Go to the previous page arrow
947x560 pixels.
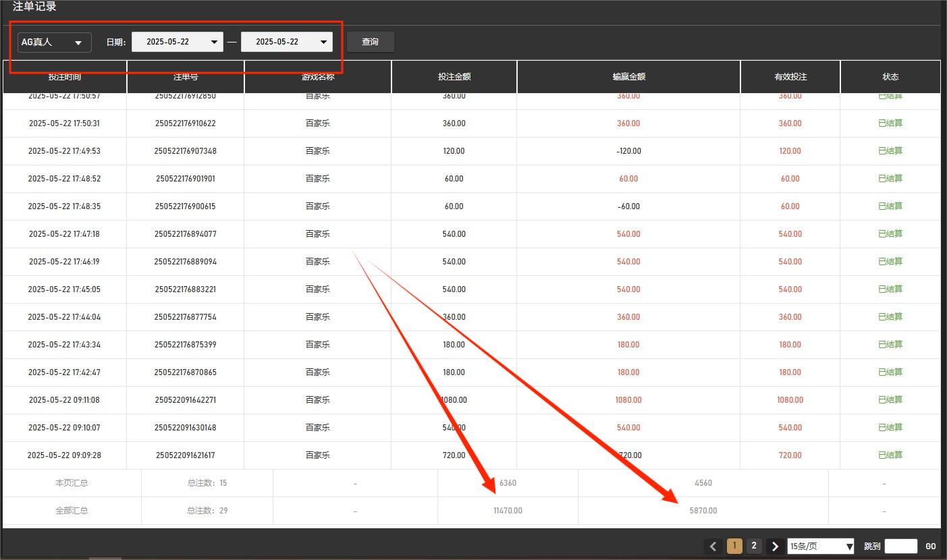713,547
